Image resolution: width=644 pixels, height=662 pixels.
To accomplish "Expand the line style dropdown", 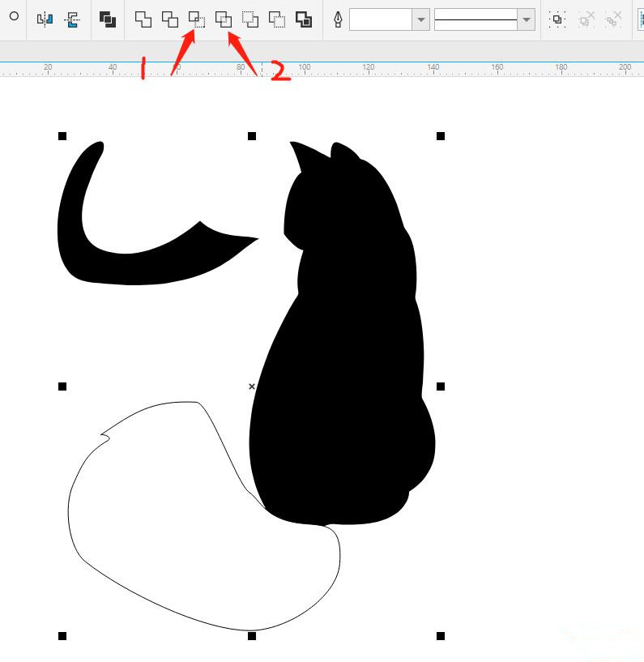I will tap(526, 19).
